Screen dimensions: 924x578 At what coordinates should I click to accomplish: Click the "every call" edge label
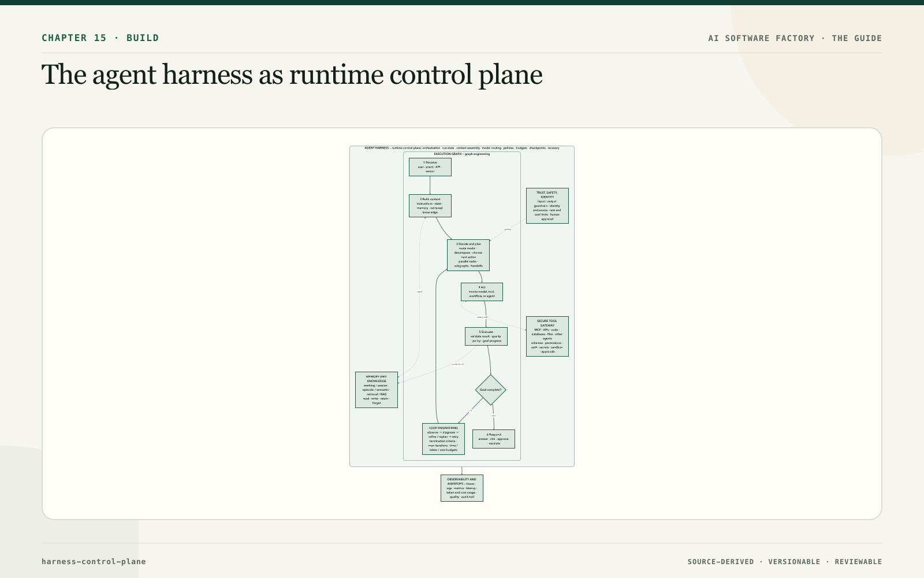click(x=482, y=317)
